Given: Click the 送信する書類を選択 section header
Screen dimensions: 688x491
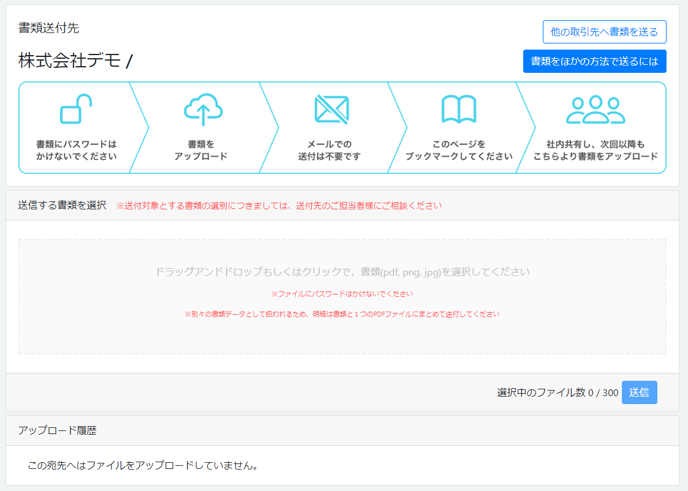Looking at the screenshot, I should pos(62,205).
